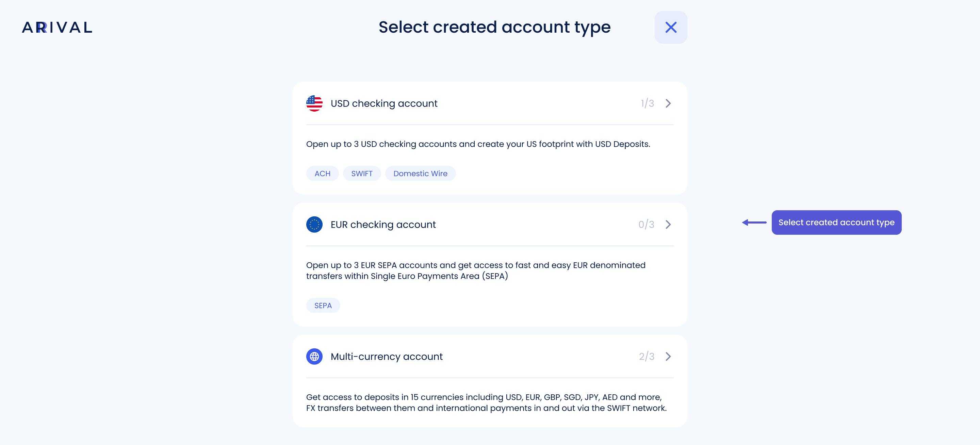
Task: Click the EU flag icon
Action: pyautogui.click(x=314, y=225)
